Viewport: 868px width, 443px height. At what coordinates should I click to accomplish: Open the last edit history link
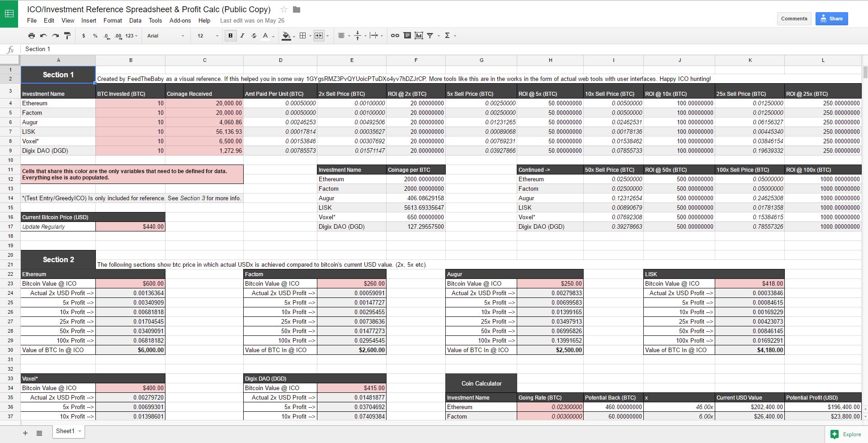tap(252, 20)
